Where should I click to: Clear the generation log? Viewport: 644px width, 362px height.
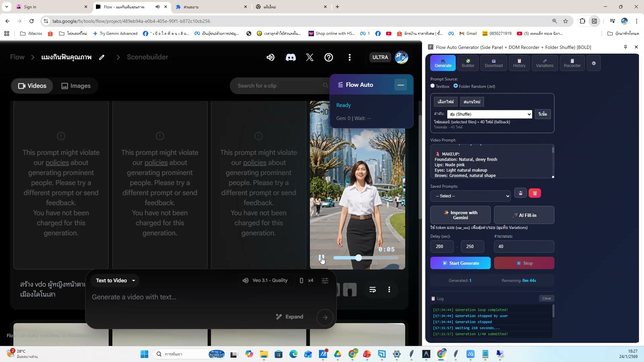point(546,298)
